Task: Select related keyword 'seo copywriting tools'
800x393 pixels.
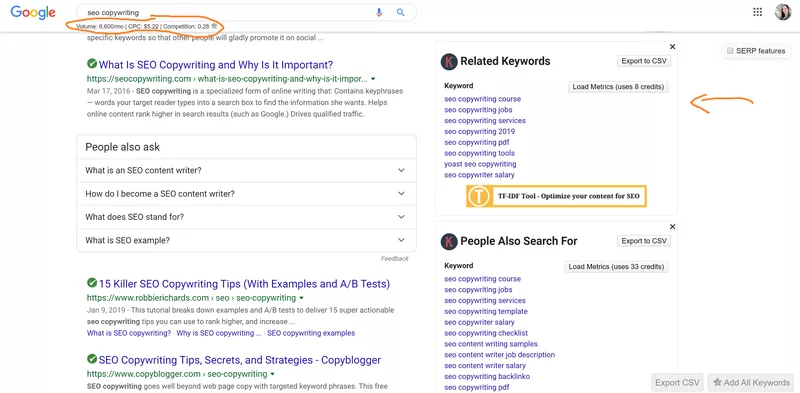Action: tap(480, 153)
